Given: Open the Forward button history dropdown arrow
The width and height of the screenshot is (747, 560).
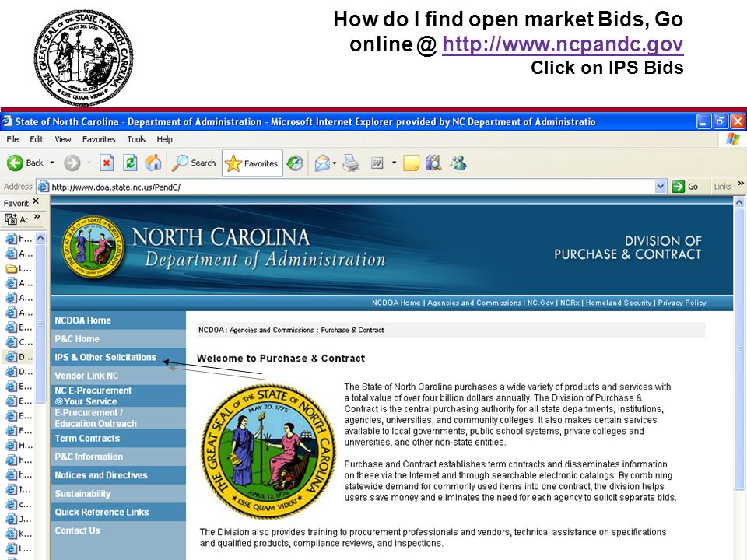Looking at the screenshot, I should point(89,163).
